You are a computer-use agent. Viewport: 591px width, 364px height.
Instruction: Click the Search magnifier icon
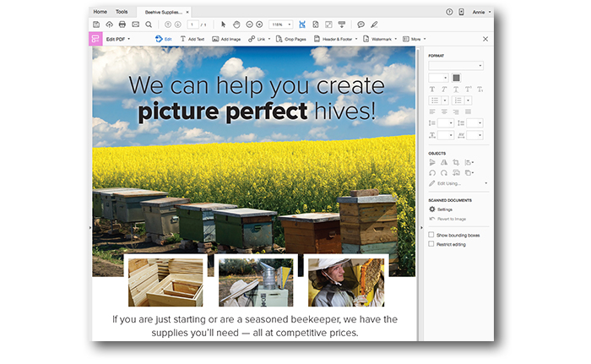coord(148,24)
